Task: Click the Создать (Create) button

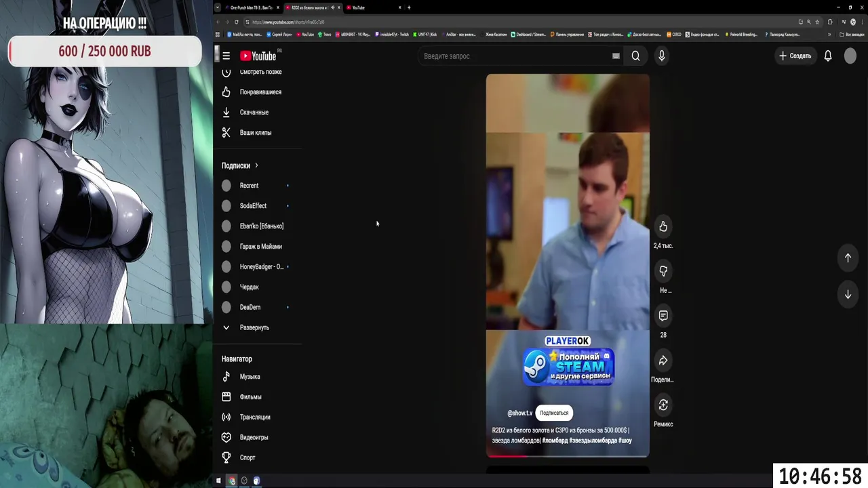Action: tap(795, 56)
